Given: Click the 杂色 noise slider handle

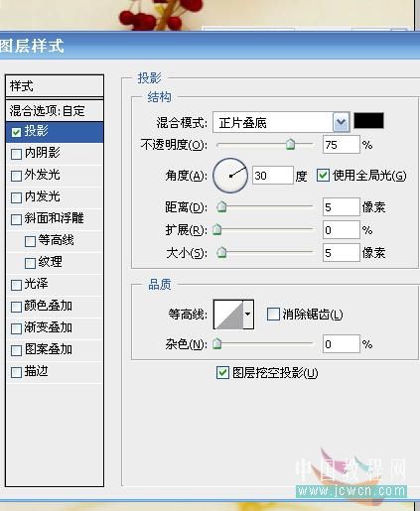Looking at the screenshot, I should pyautogui.click(x=217, y=343).
